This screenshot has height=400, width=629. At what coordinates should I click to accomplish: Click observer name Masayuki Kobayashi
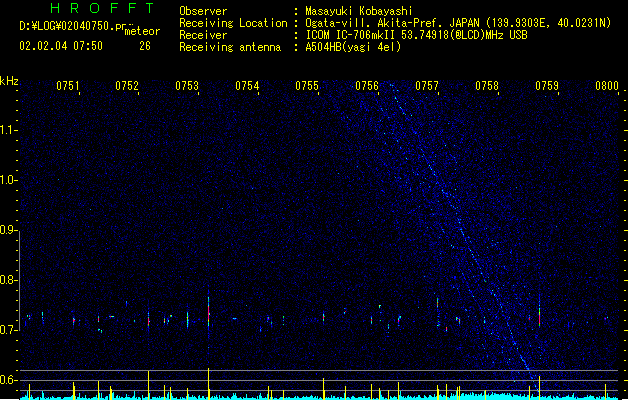359,11
